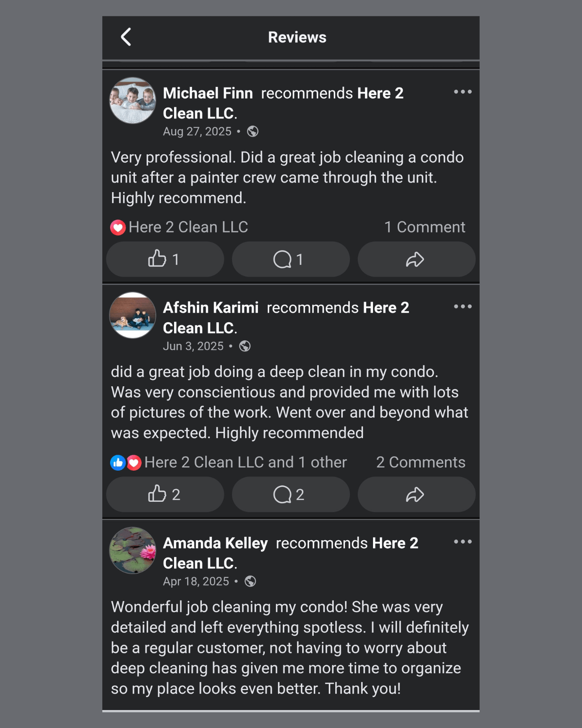
Task: Visit Amanda Kelley's profile name link
Action: pos(215,543)
